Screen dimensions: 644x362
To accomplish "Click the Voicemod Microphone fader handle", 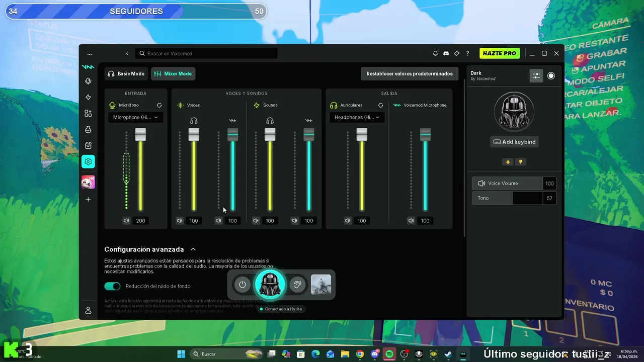I will click(425, 134).
